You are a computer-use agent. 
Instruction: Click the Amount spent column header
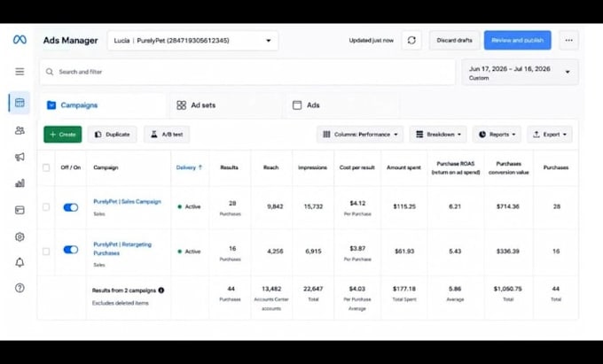403,167
